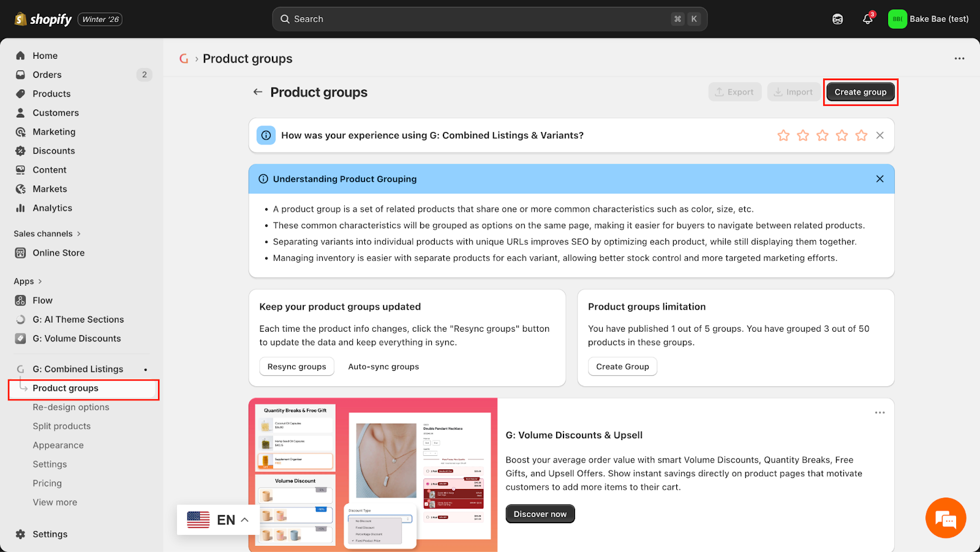
Task: Rate the app five stars
Action: [862, 135]
